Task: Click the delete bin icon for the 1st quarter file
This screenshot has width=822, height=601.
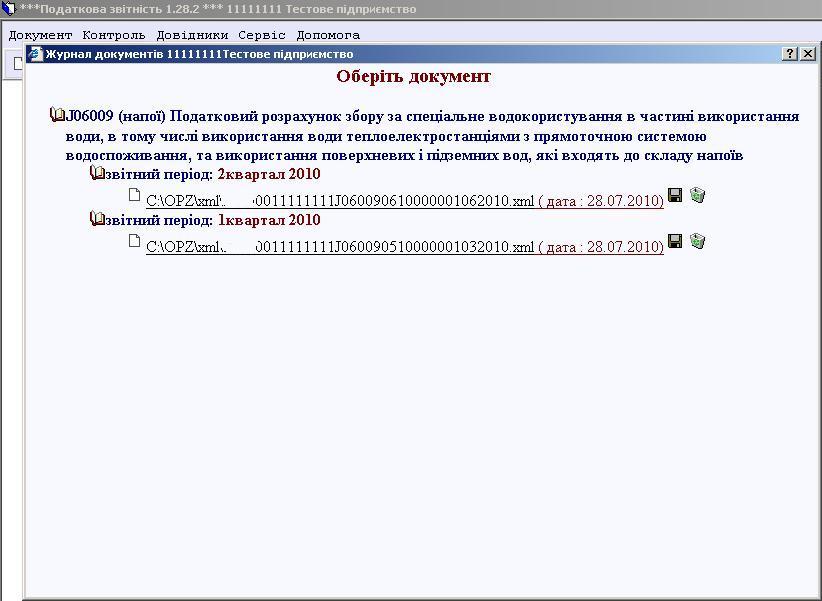Action: click(697, 241)
